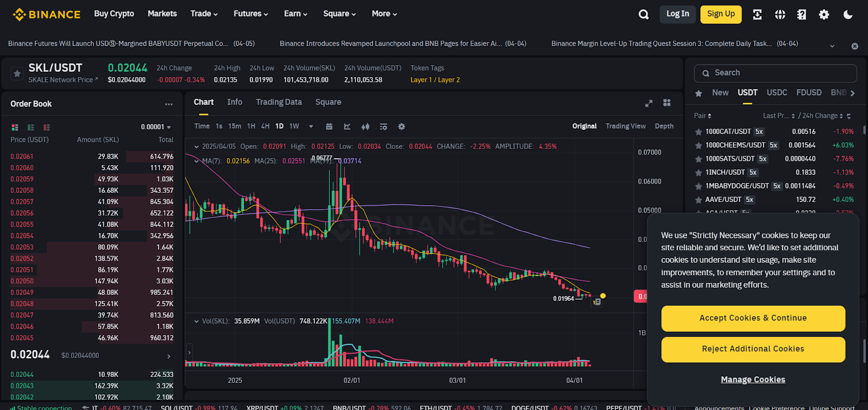Click the Binance logo
Viewport: 868px width, 410px height.
tap(47, 14)
